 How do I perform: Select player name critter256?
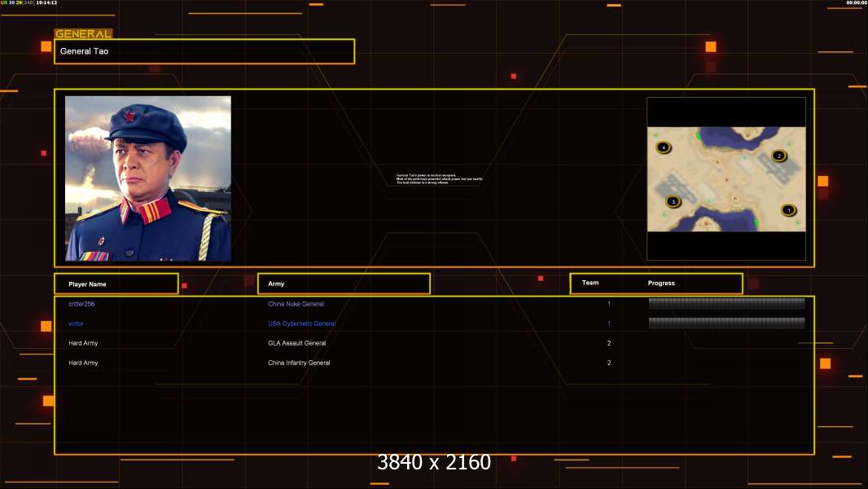[x=81, y=304]
